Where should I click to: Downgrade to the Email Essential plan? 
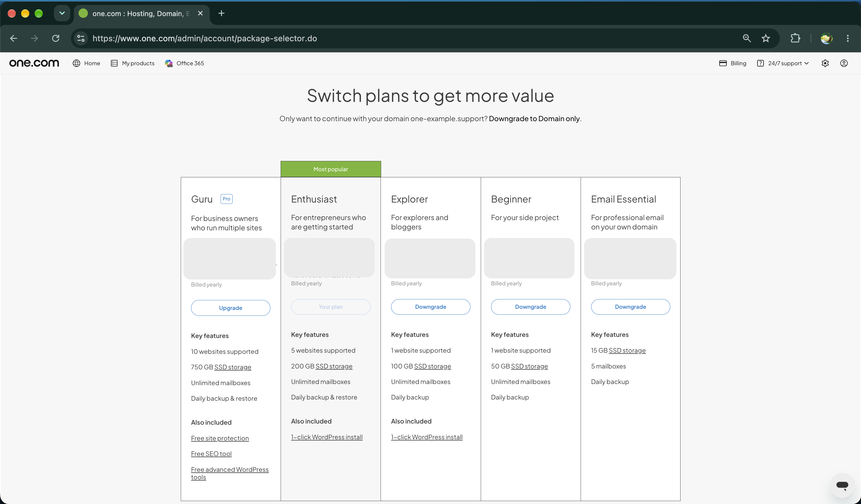click(630, 307)
